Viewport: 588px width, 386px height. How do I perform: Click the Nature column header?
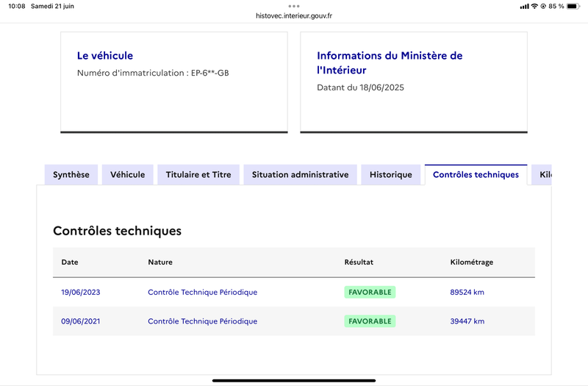click(160, 262)
